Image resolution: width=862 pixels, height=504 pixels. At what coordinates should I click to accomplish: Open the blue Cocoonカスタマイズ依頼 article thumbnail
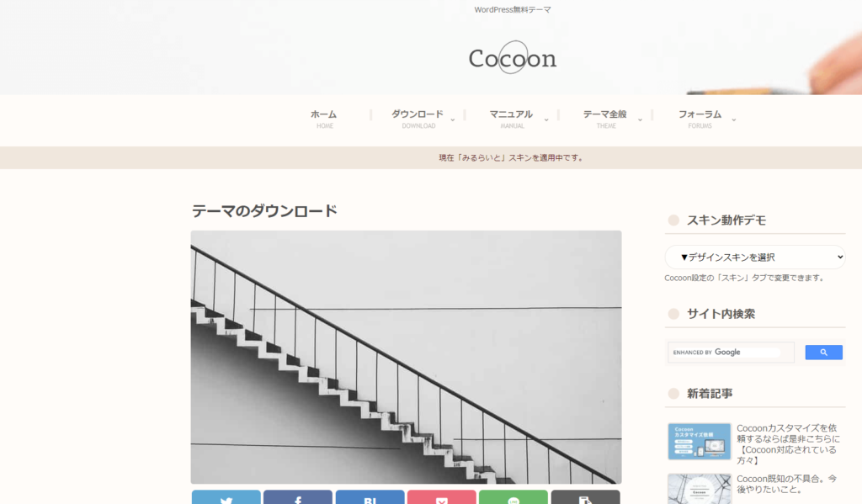(x=700, y=442)
